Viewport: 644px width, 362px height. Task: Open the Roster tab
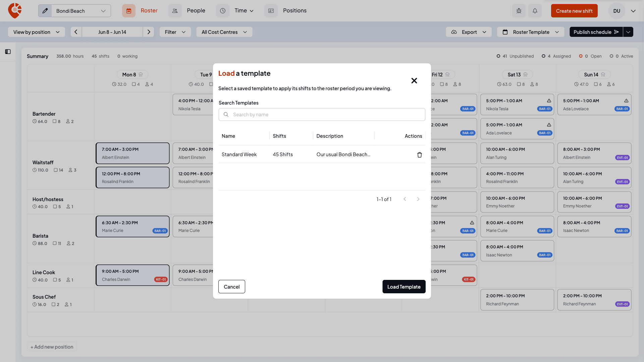pyautogui.click(x=149, y=11)
